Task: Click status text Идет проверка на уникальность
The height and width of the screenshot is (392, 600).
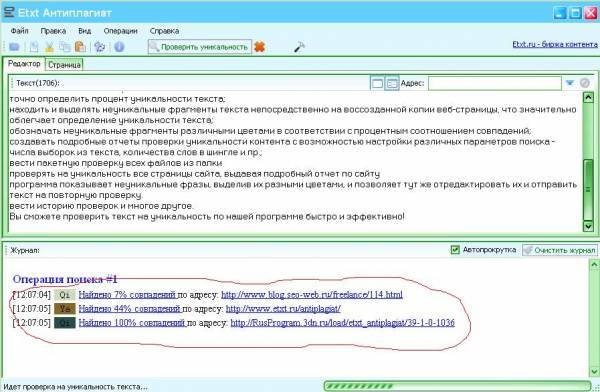Action: (75, 387)
